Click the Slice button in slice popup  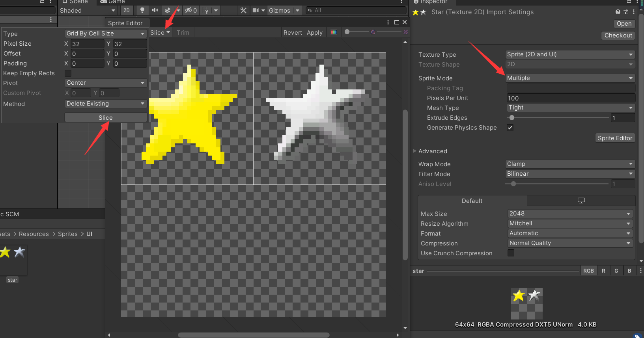coord(106,117)
